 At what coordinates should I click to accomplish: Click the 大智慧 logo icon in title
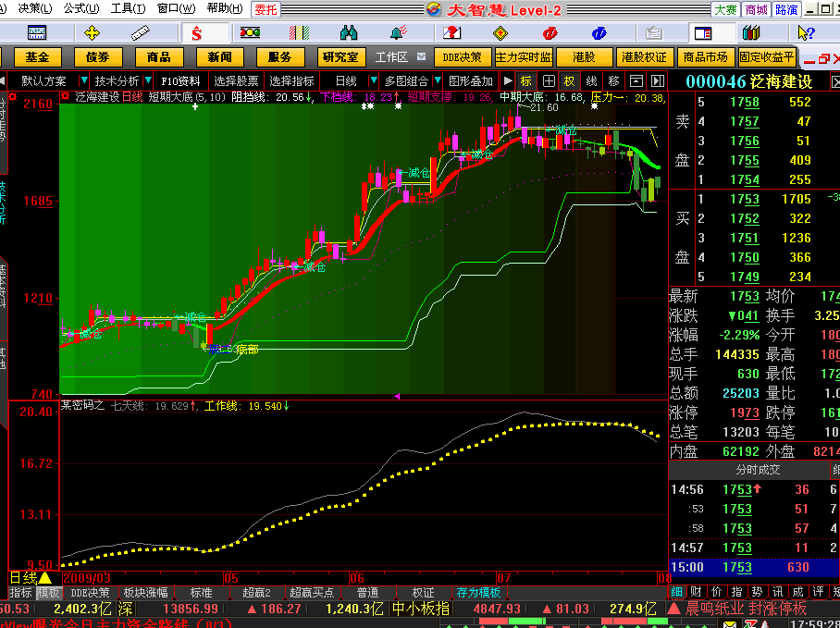(x=434, y=9)
